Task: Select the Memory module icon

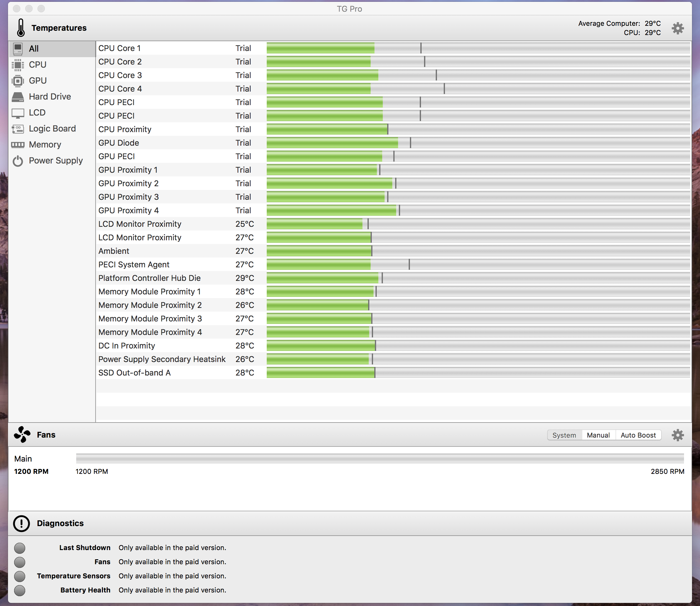Action: (18, 145)
